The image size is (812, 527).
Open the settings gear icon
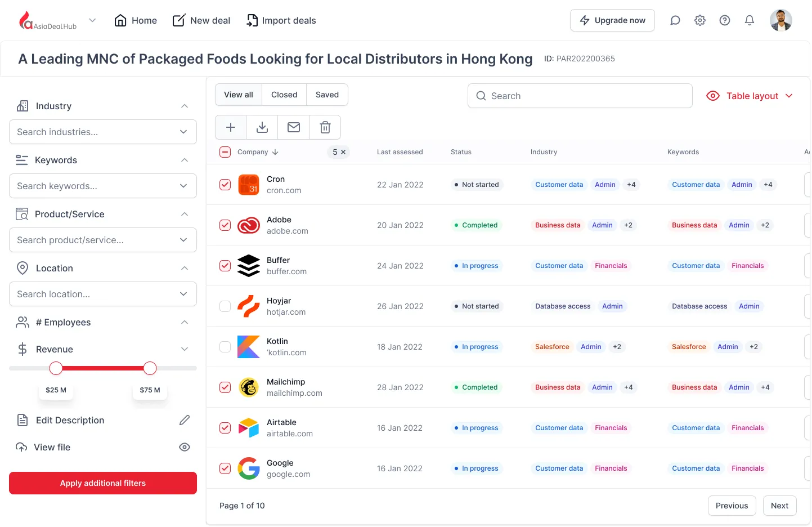(700, 20)
